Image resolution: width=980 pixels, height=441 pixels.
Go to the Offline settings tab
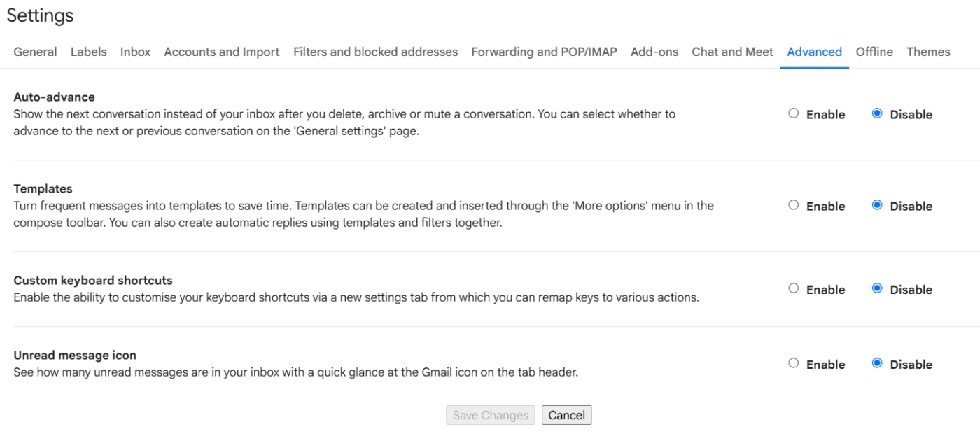click(x=874, y=51)
